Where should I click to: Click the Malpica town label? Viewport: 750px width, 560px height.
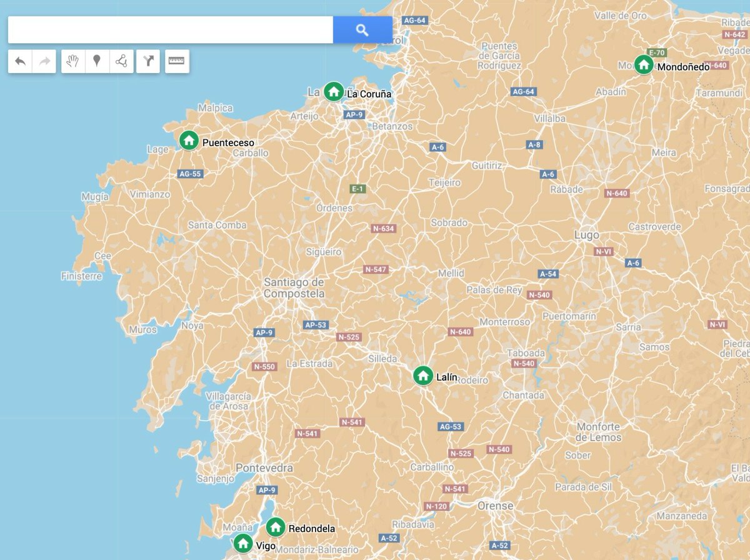[x=215, y=108]
